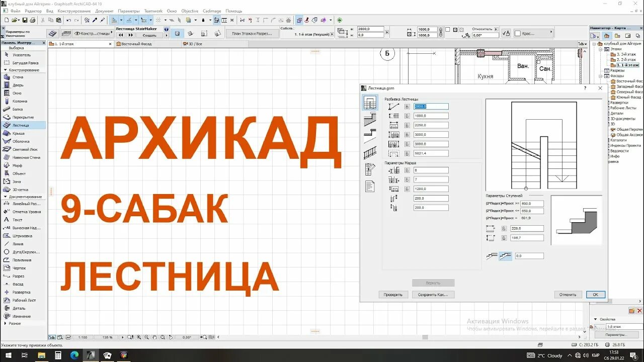Select the Колонна column tool

point(23,101)
